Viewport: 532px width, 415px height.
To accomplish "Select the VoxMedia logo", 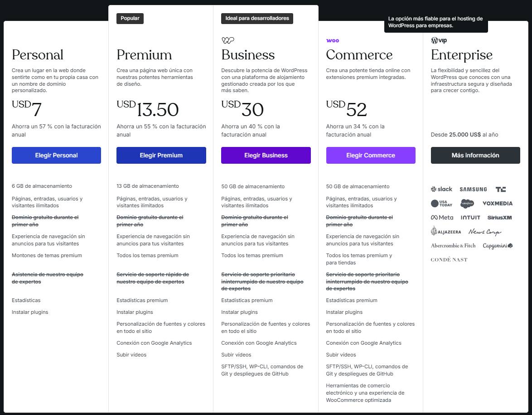I will (498, 203).
